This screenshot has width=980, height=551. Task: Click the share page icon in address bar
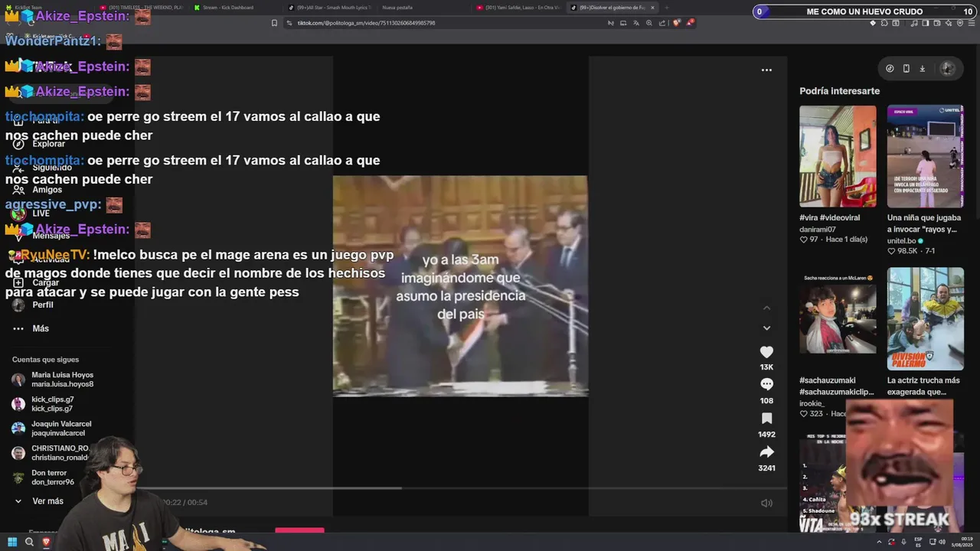point(662,23)
